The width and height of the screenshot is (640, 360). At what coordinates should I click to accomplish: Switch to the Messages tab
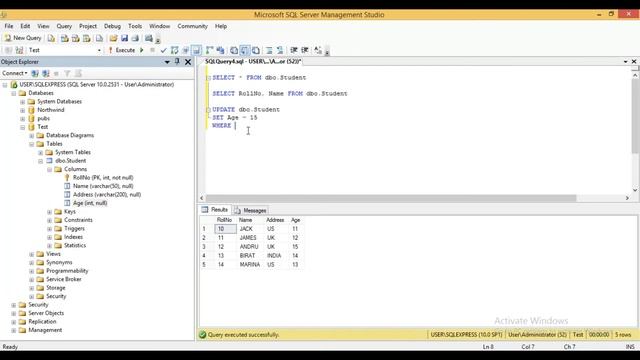(250, 211)
